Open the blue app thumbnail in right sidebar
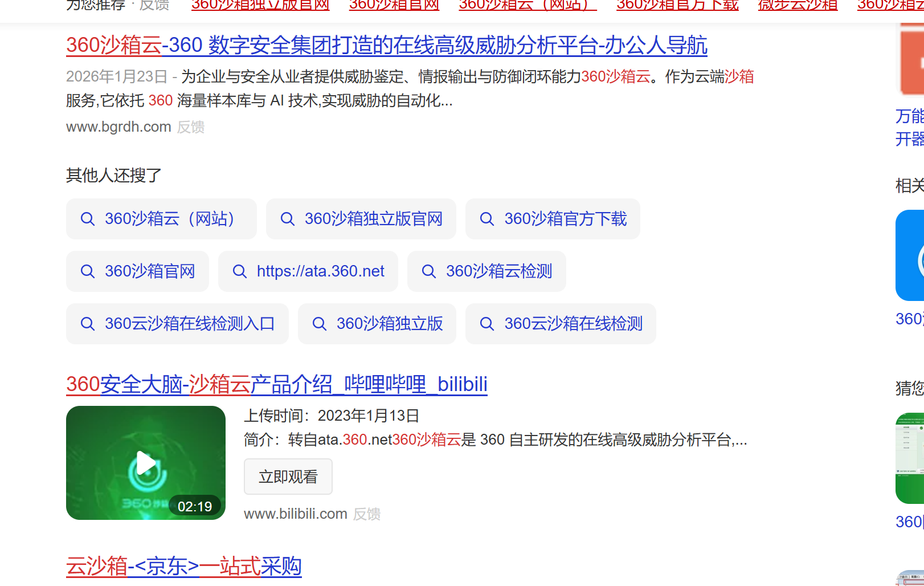 tap(910, 255)
